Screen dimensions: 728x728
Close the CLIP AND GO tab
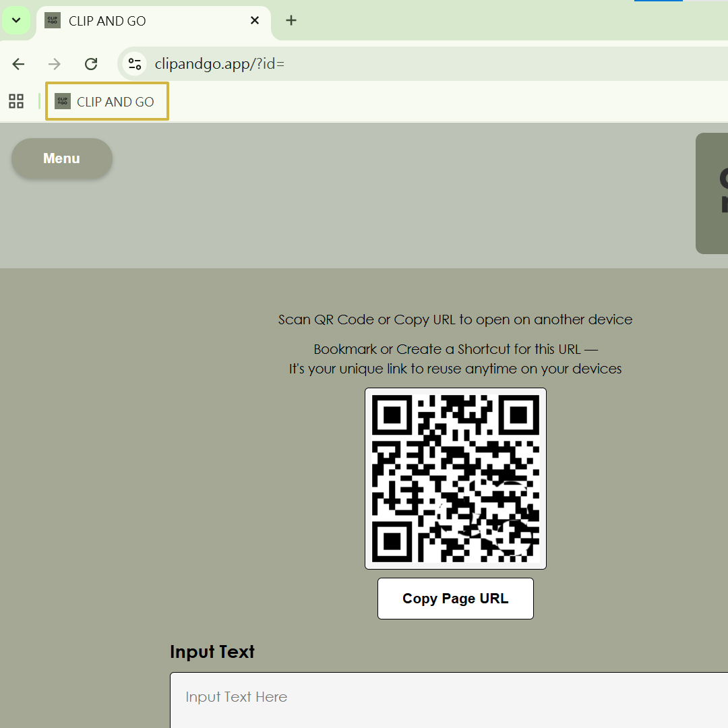click(254, 20)
